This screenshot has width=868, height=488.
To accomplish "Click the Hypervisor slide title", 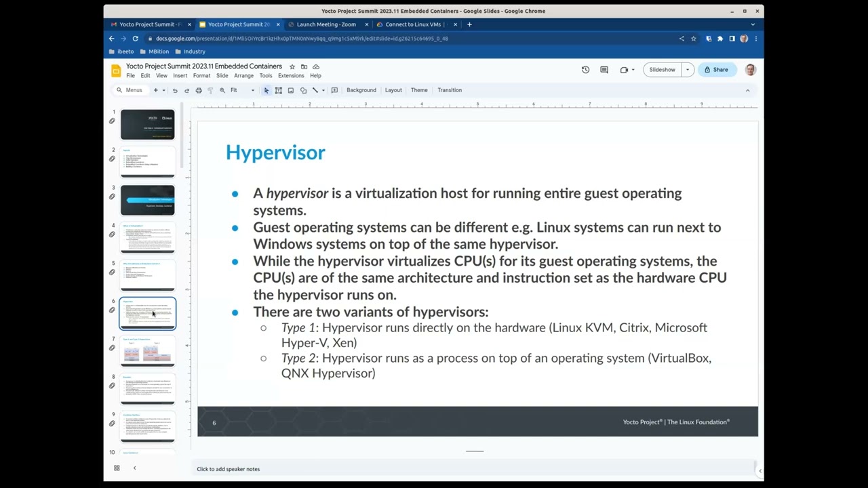I will [x=275, y=152].
